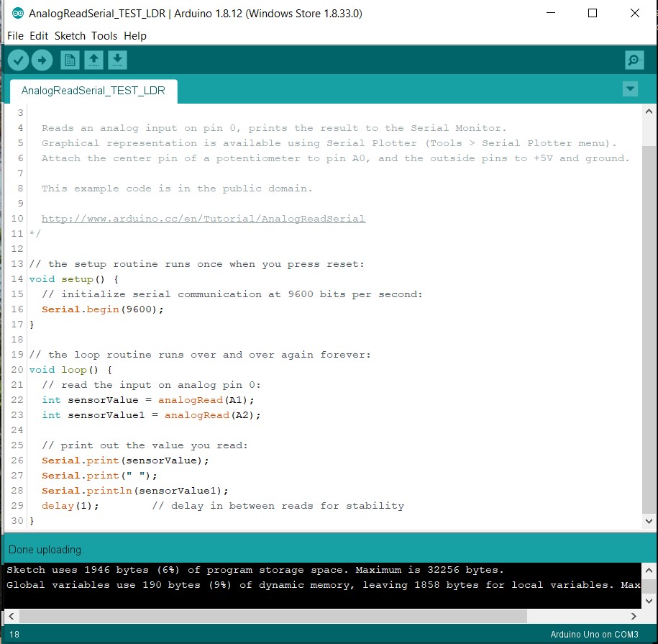658x644 pixels.
Task: Click 'Arduino Uno on COM3' in status bar
Action: (594, 635)
